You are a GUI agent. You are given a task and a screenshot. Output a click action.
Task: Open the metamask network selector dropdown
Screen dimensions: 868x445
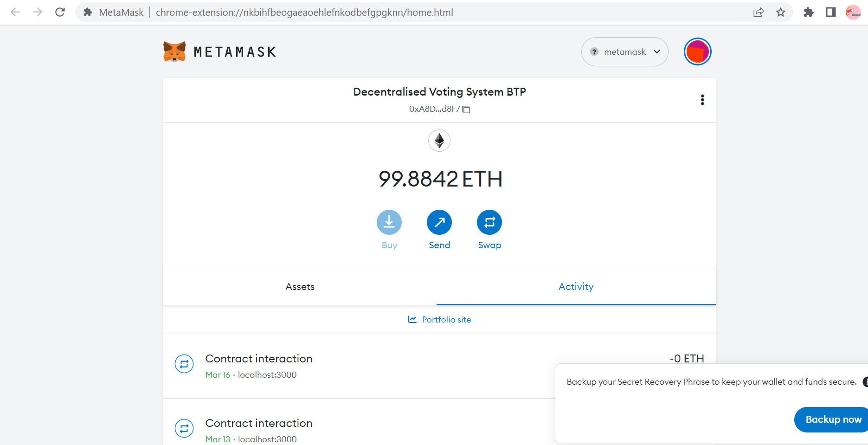[x=624, y=52]
